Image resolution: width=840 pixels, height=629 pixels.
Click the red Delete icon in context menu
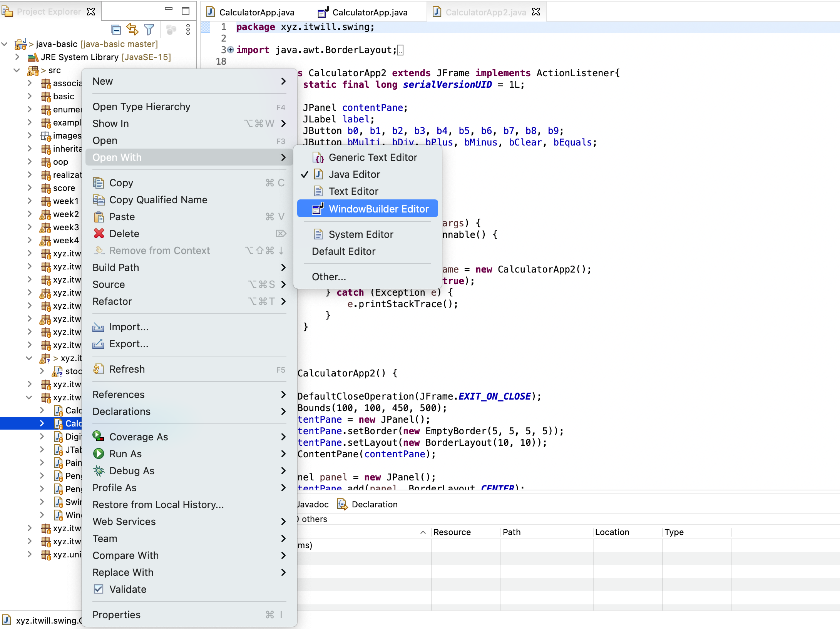coord(99,234)
